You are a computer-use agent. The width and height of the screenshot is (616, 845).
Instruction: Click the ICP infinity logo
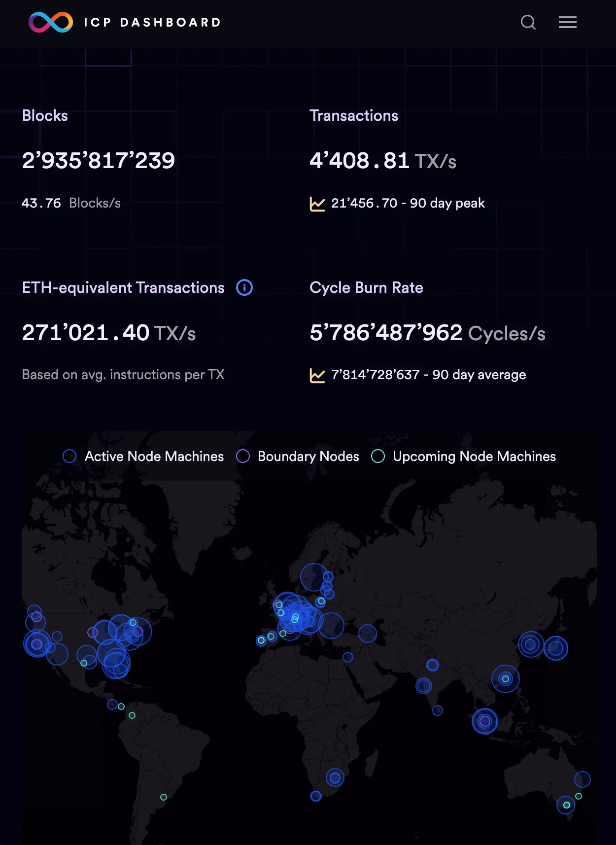coord(51,22)
